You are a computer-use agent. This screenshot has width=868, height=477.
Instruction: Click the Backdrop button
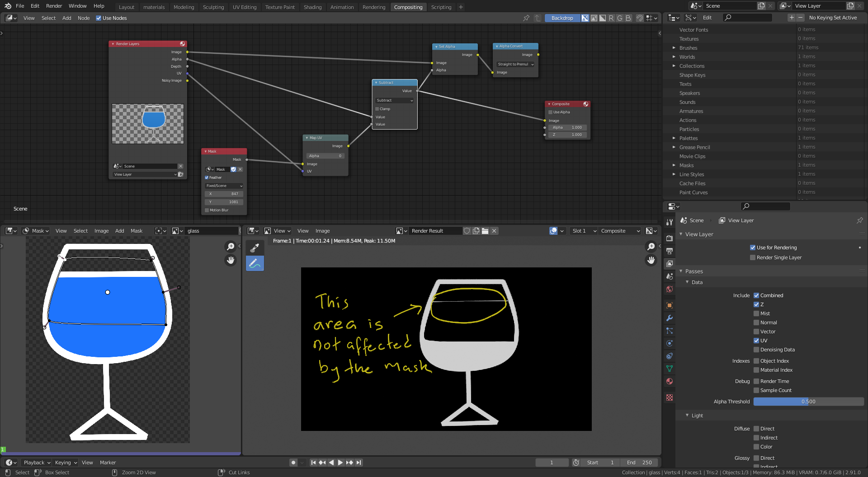(562, 18)
